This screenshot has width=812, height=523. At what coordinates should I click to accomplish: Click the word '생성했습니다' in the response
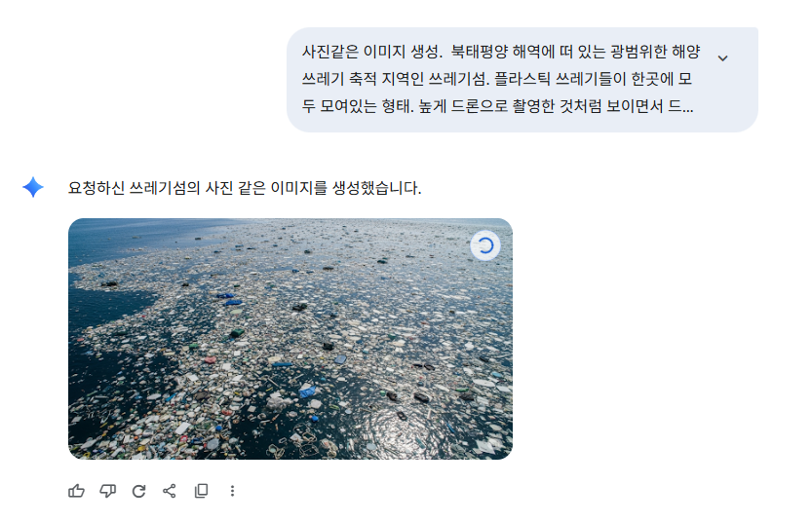point(376,188)
